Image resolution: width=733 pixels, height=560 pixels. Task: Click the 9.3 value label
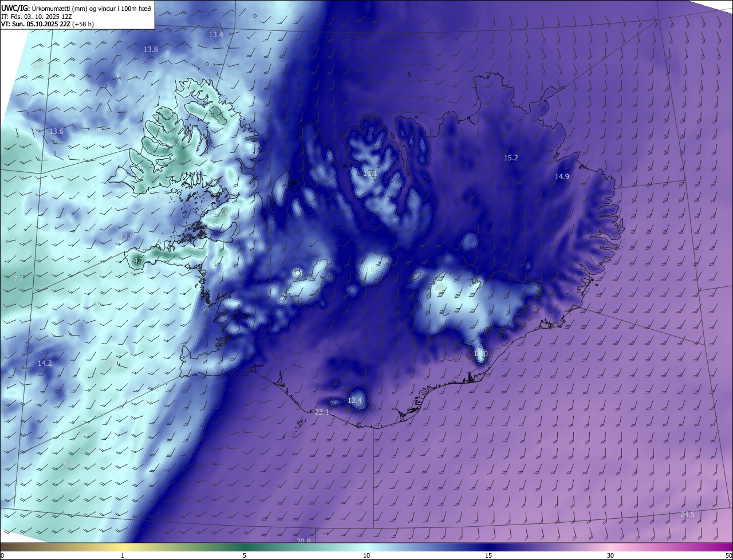point(37,65)
